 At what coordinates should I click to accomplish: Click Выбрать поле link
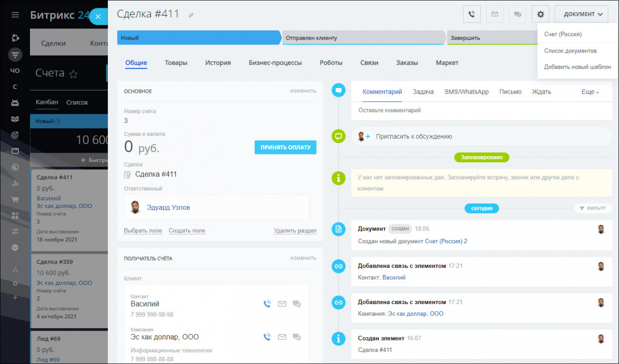coord(143,231)
